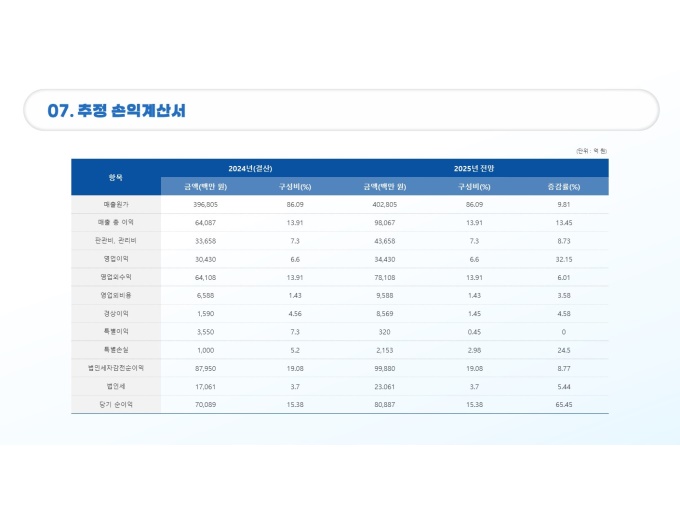Select the 65.45 growth rate cell
The image size is (680, 510).
click(563, 404)
